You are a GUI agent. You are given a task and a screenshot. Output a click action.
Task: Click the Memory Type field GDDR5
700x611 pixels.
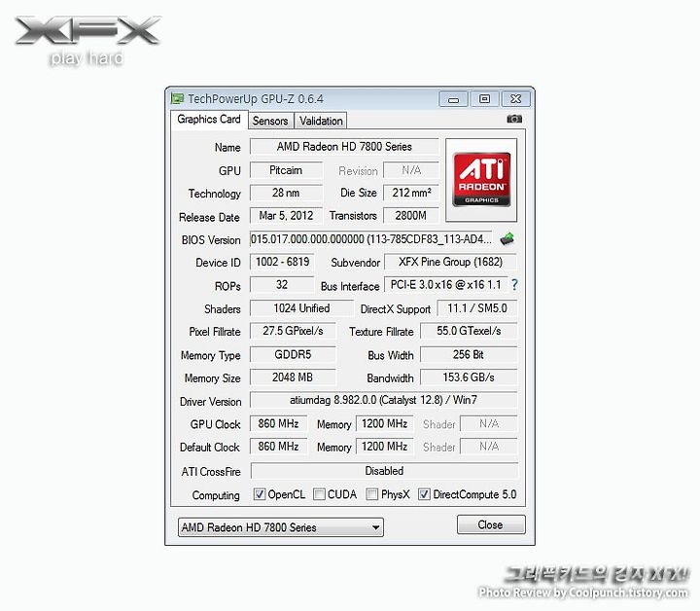tap(293, 354)
